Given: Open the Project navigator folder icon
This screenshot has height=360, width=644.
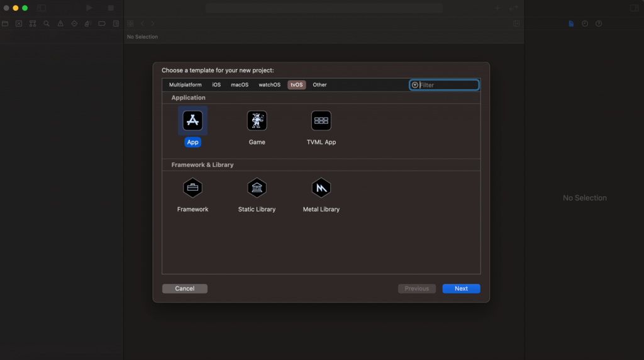Looking at the screenshot, I should [5, 24].
